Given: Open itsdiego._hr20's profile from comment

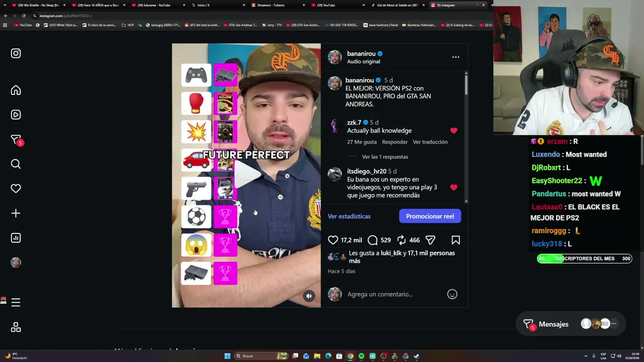Looking at the screenshot, I should click(x=366, y=171).
